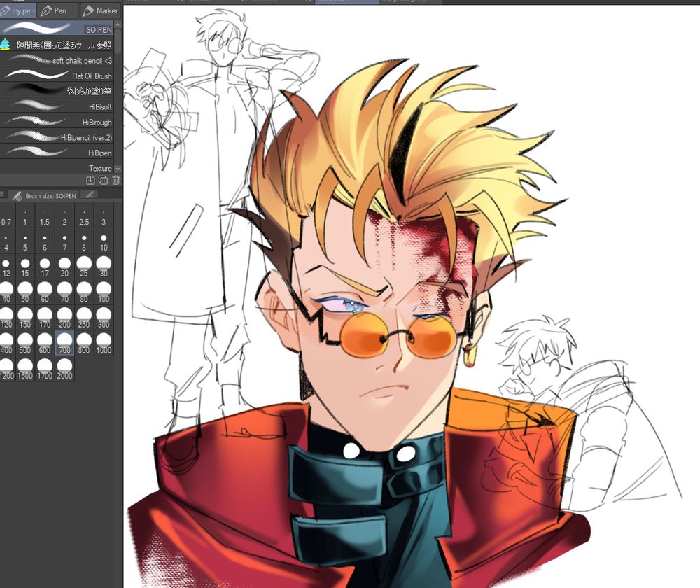Choose the 17 brush size preset
The image size is (700, 588).
click(x=45, y=267)
